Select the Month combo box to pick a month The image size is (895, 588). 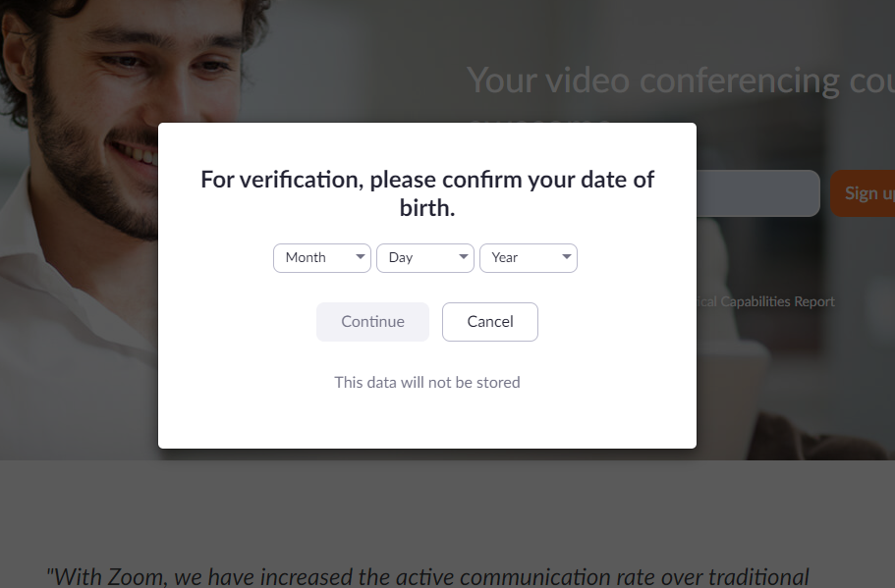321,257
